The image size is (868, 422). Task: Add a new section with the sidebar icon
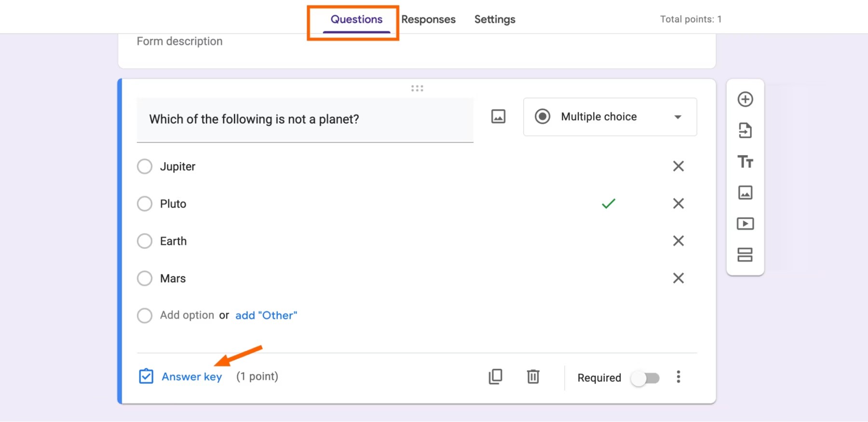(745, 255)
